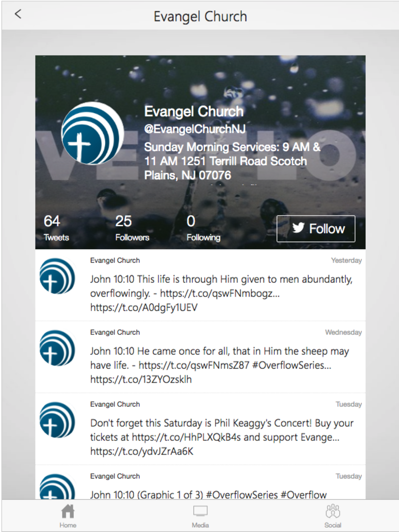Tap the avatar beside Wednesday's tweet

(57, 348)
